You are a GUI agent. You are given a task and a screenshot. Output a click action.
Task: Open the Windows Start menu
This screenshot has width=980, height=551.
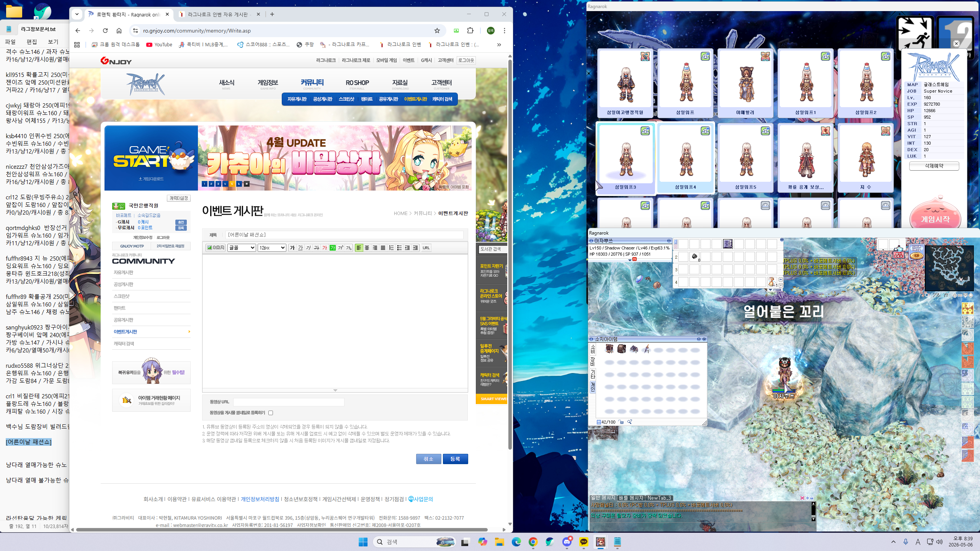[x=363, y=542]
